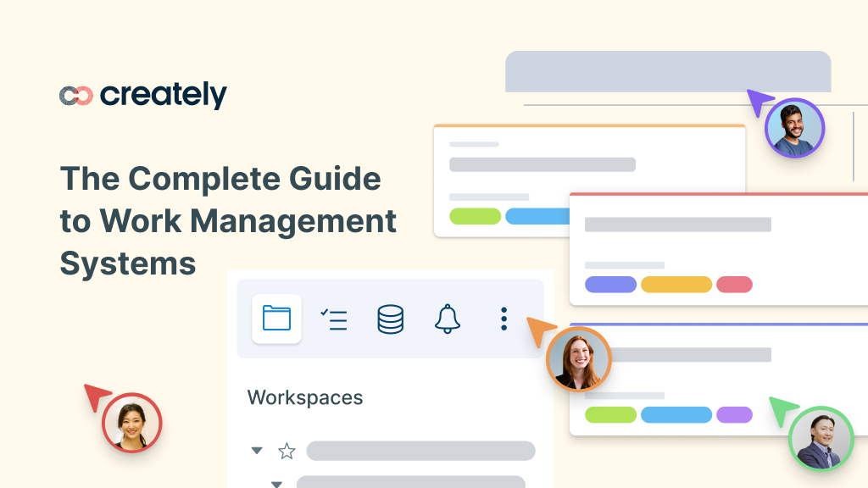This screenshot has width=868, height=488.
Task: Select the folder icon in the toolbar
Action: pos(276,319)
